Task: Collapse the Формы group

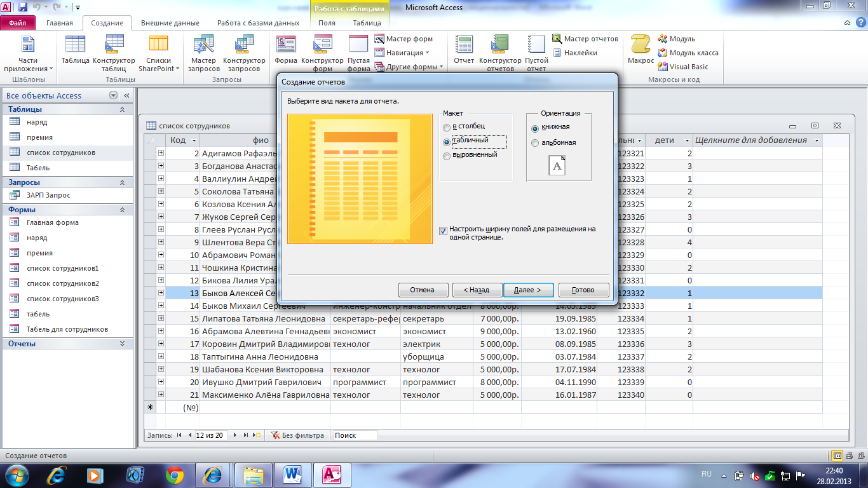Action: point(123,210)
